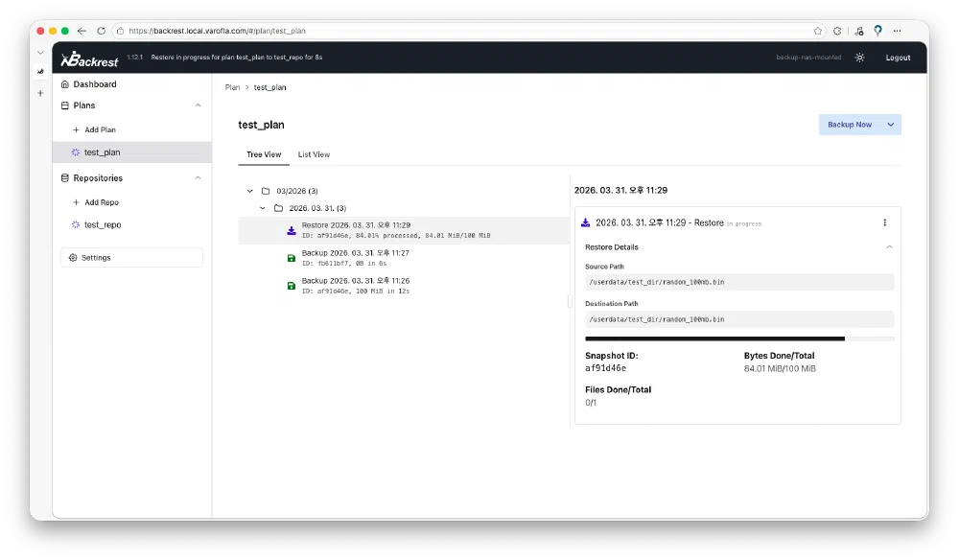Toggle light/dark theme sun icon
This screenshot has width=959, height=560.
coord(859,58)
